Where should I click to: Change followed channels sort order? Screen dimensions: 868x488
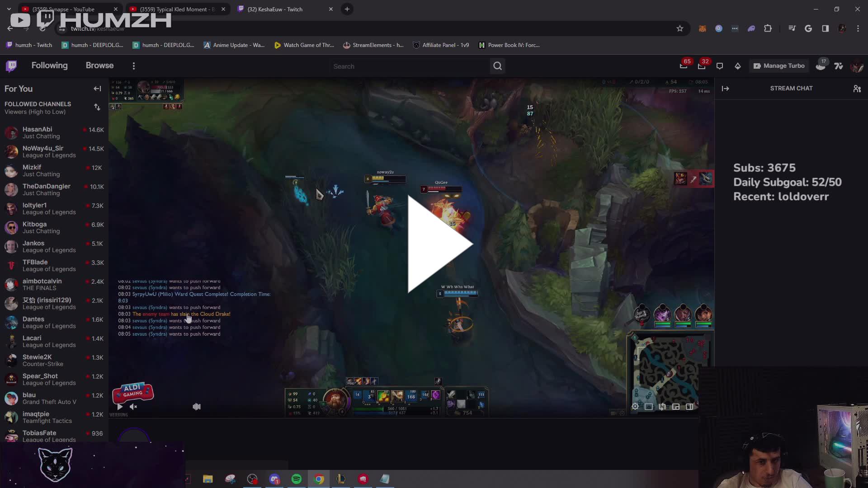click(x=97, y=107)
